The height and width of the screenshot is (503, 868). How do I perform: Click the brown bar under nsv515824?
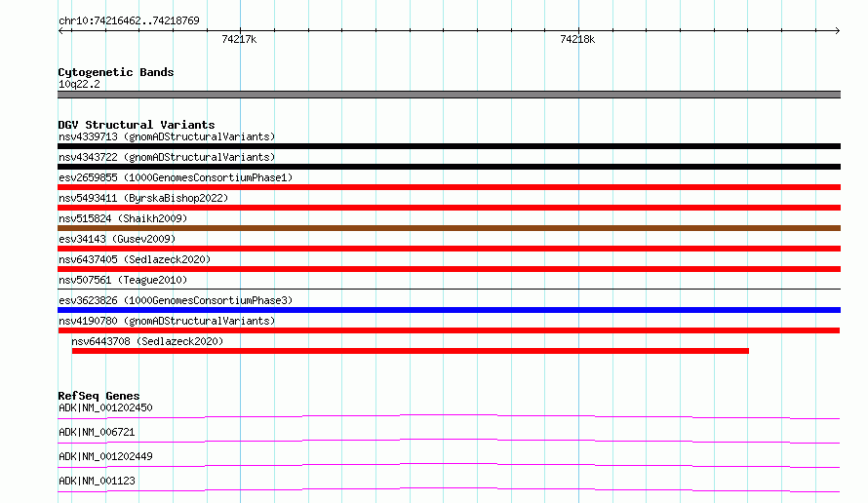tap(449, 228)
